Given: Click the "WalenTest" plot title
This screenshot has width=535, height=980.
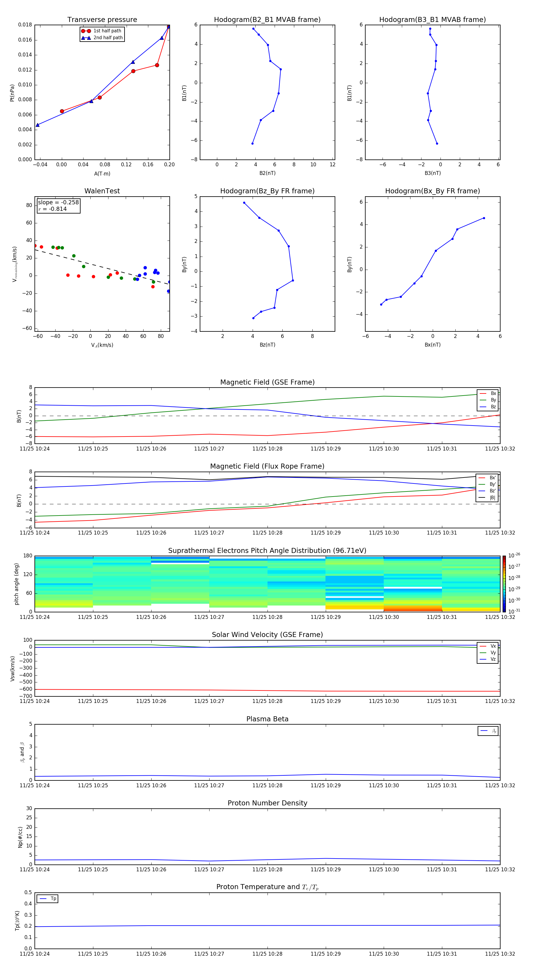Looking at the screenshot, I should click(102, 191).
